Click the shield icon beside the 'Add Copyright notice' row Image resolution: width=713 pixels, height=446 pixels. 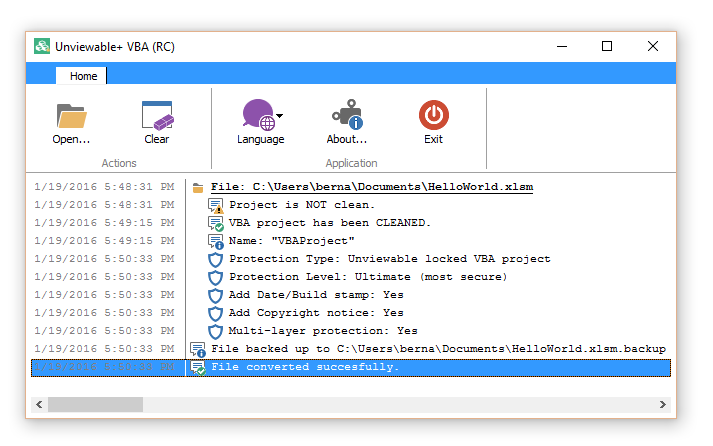coord(215,314)
